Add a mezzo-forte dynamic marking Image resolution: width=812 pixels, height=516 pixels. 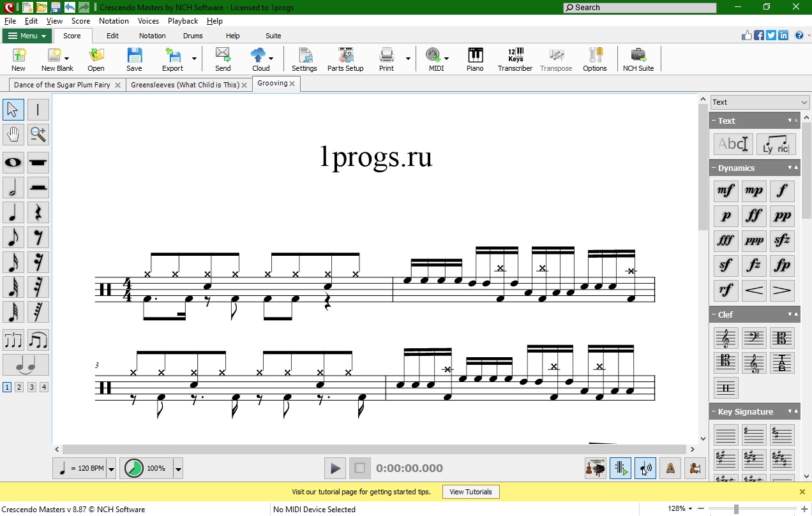pos(726,190)
